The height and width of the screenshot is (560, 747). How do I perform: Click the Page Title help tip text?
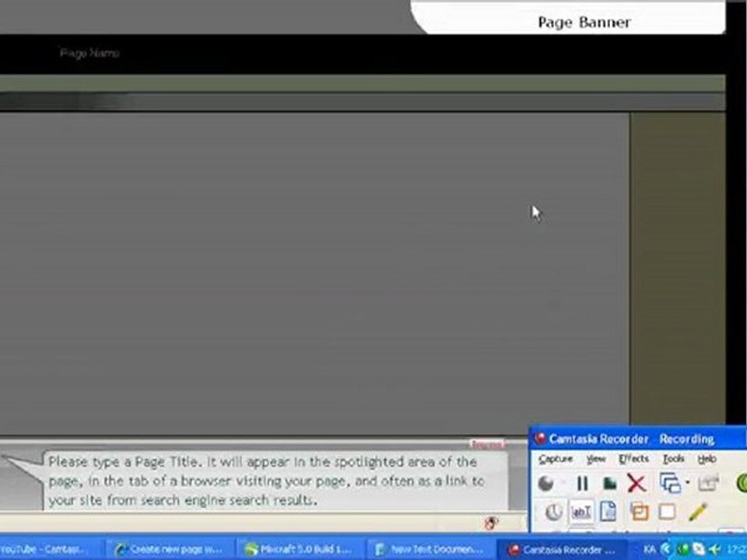click(x=266, y=481)
